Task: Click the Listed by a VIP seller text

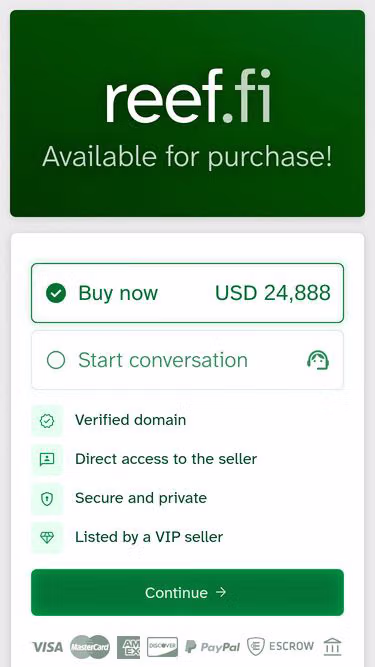Action: point(149,537)
